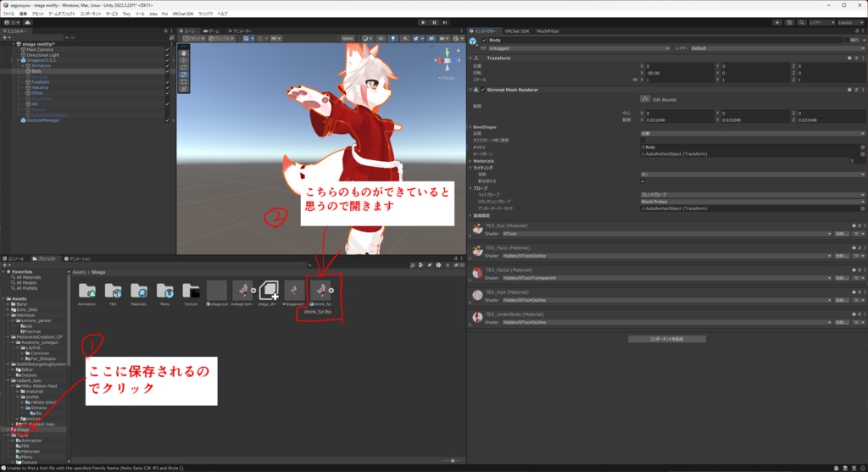Click the Play button

tap(423, 23)
